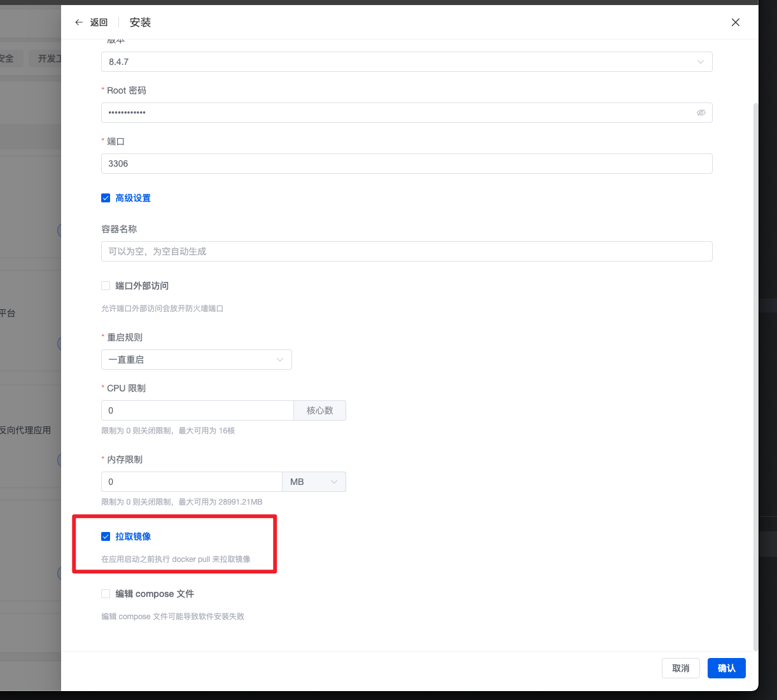Expand the 重启规则 dropdown showing 一直重启
This screenshot has height=700, width=777.
[196, 360]
